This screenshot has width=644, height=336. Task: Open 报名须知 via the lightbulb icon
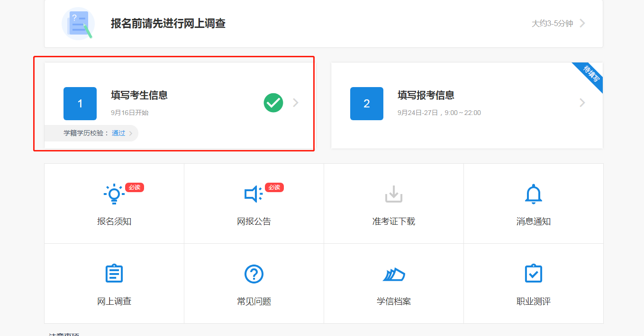[x=114, y=193]
